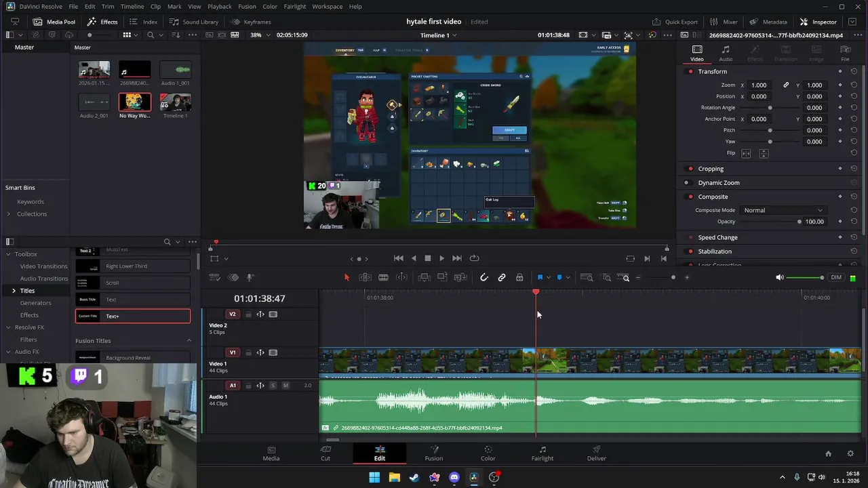This screenshot has width=868, height=488.
Task: Click the Play forward button
Action: point(442,258)
